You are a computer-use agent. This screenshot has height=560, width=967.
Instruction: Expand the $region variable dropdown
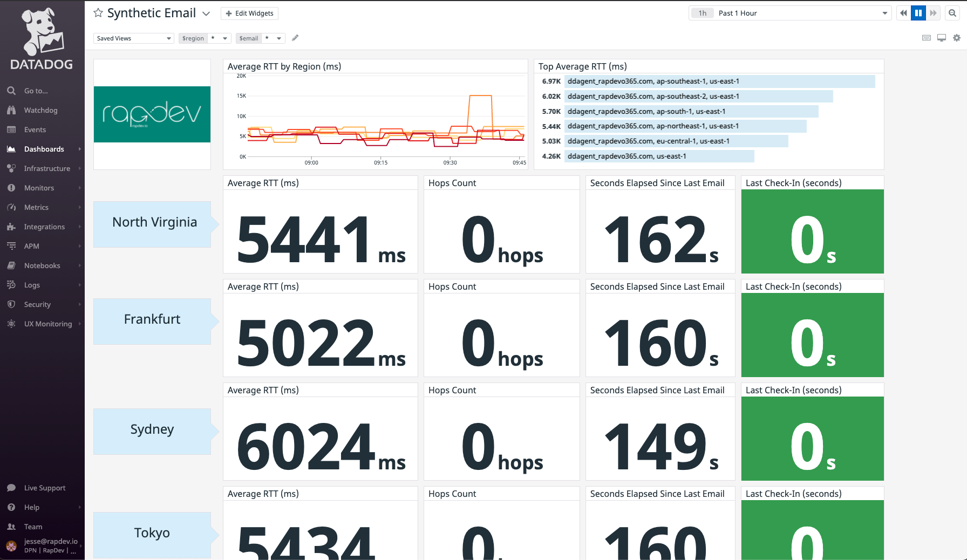pos(225,38)
